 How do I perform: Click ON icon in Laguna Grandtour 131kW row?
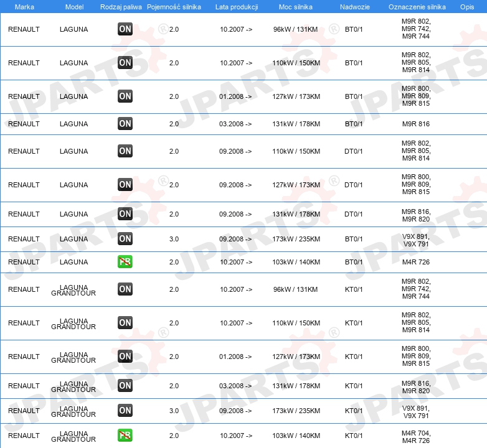pyautogui.click(x=125, y=386)
